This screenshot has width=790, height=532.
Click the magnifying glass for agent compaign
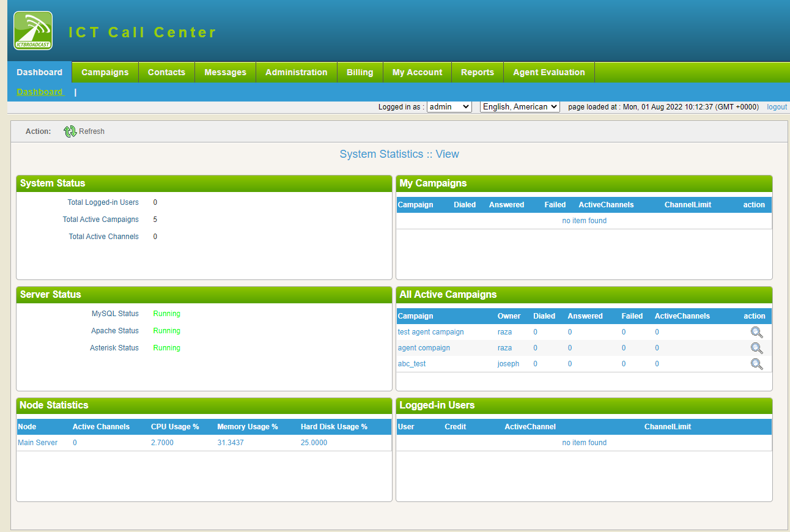click(x=756, y=348)
